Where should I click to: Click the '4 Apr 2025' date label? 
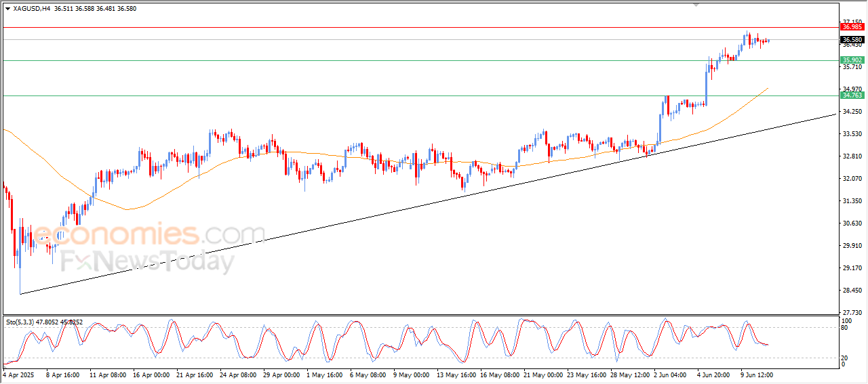coord(19,374)
